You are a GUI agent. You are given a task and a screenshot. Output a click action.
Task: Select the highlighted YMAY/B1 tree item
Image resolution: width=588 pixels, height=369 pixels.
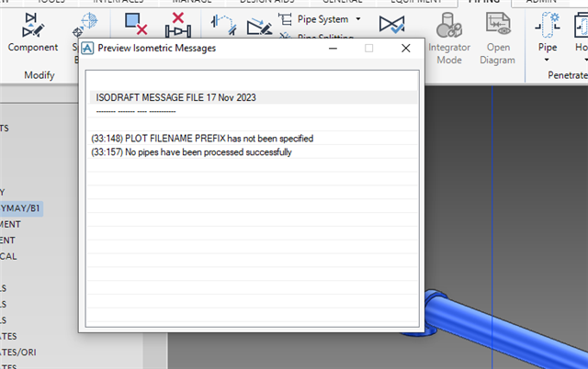pyautogui.click(x=20, y=208)
